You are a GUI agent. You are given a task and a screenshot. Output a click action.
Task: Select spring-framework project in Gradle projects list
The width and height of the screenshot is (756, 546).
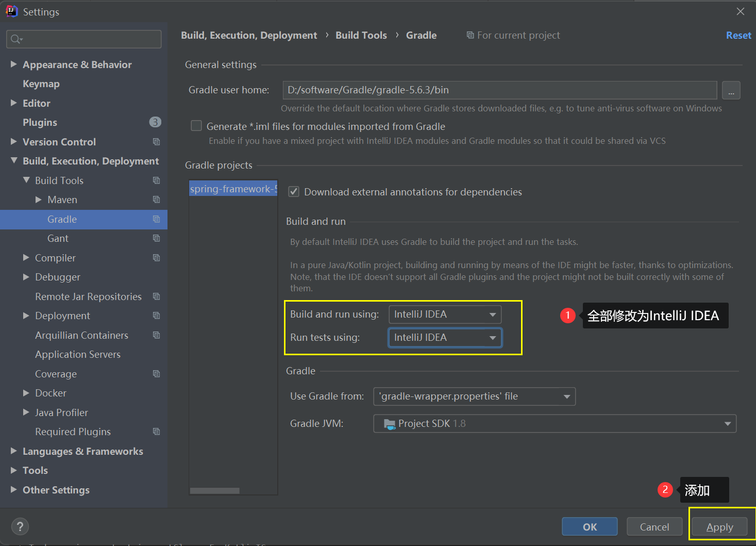coord(233,189)
